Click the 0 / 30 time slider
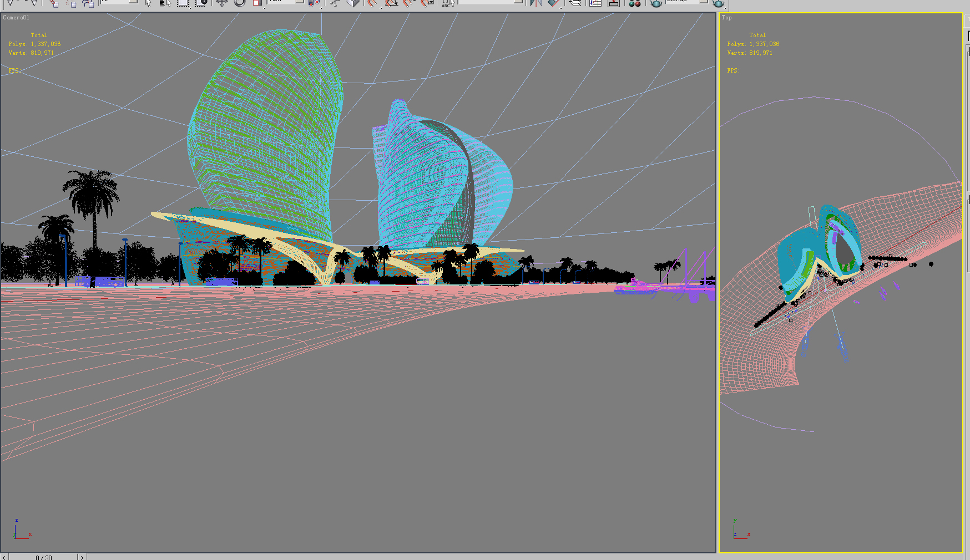The width and height of the screenshot is (970, 560). pyautogui.click(x=43, y=557)
